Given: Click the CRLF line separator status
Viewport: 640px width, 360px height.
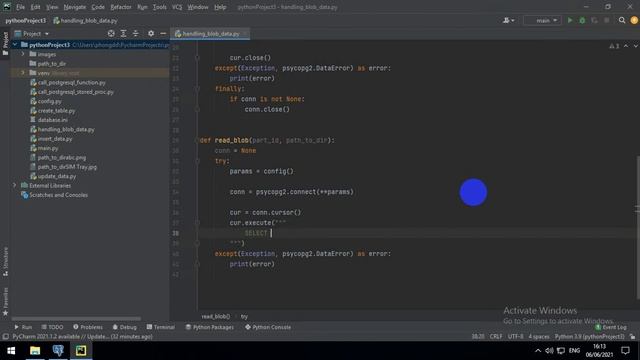Looking at the screenshot, I should [496, 337].
